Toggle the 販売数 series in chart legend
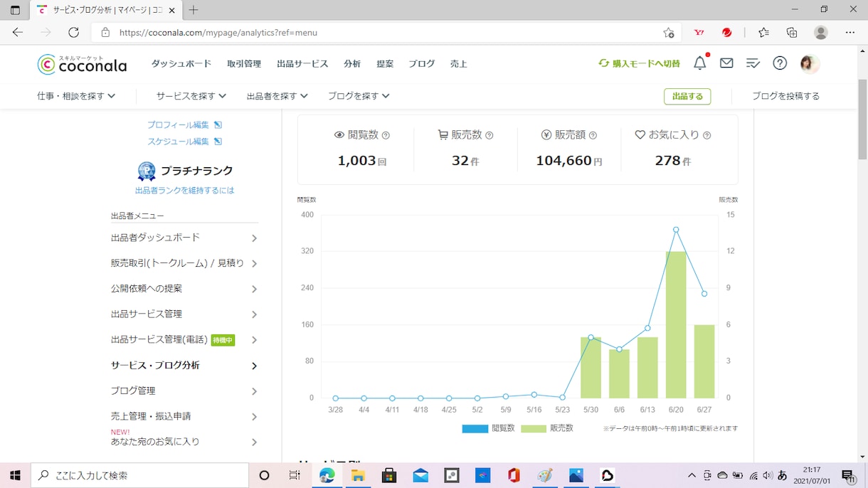 [547, 428]
